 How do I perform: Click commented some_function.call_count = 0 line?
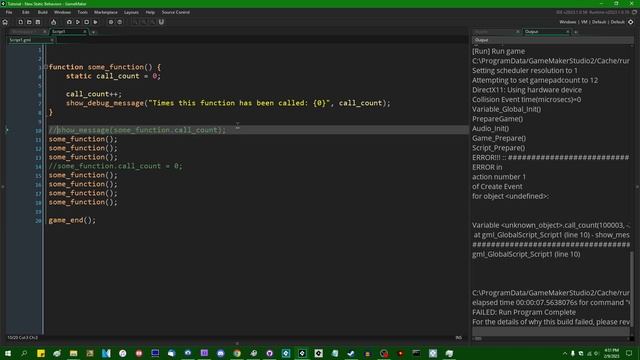point(116,166)
